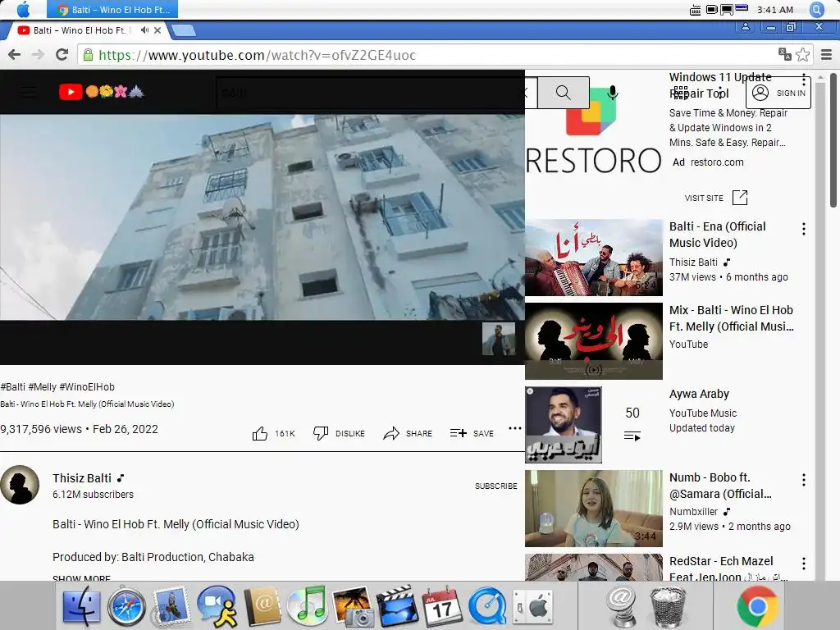Image resolution: width=840 pixels, height=630 pixels.
Task: Open Aywa Araby playlist title
Action: tap(699, 394)
